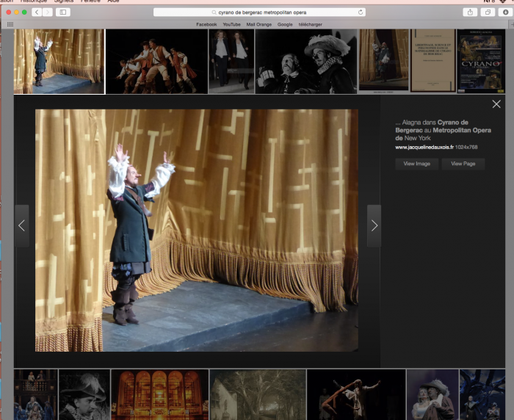Click the View Image button

coord(416,164)
